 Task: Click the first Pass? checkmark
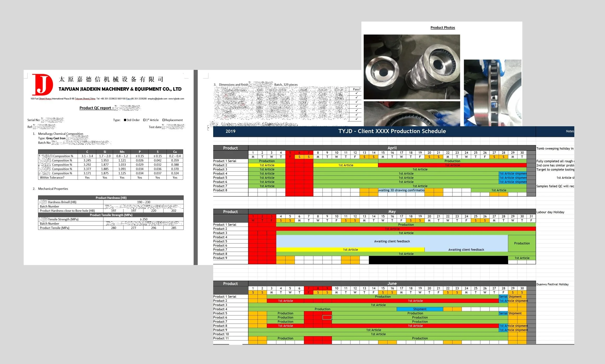click(x=356, y=93)
